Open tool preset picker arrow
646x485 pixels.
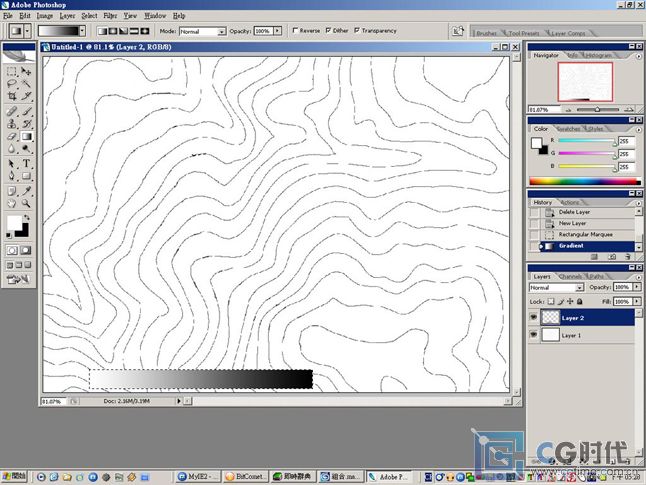pos(27,31)
